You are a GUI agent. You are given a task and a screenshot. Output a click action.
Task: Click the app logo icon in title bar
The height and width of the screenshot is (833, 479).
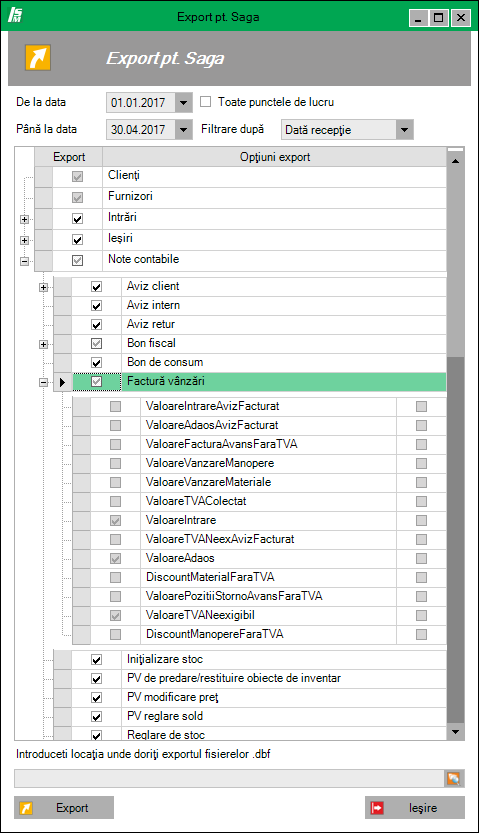pyautogui.click(x=15, y=14)
